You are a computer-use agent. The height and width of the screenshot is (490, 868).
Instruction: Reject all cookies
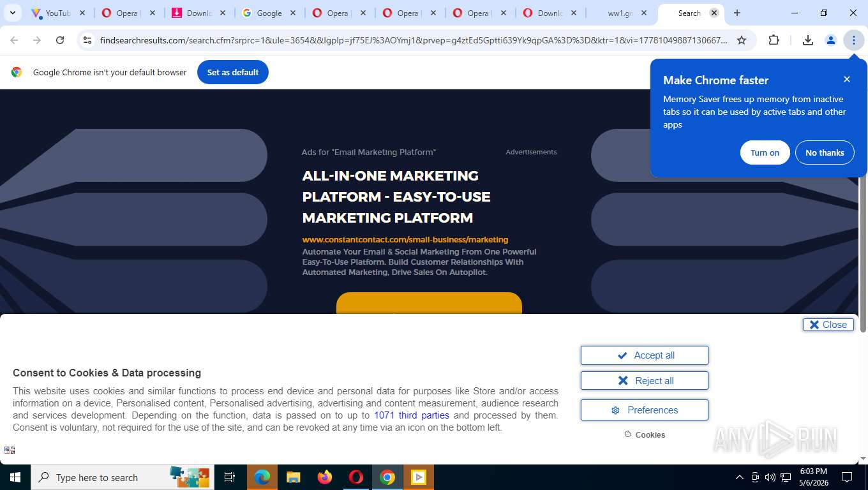coord(645,381)
